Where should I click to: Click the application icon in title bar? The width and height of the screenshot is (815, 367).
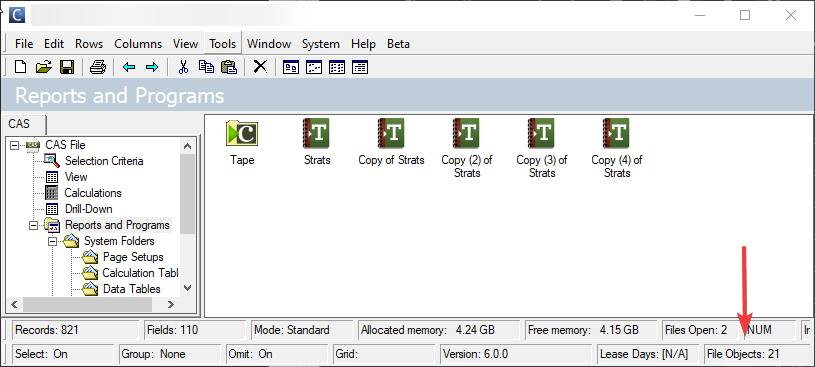tap(17, 15)
